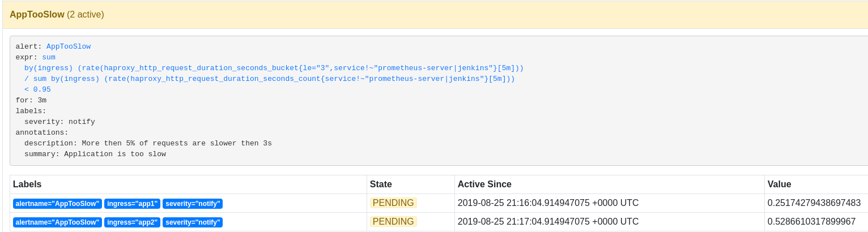Click alertname="AppTooSlow" badge in the app2 row
The image size is (868, 232).
coord(57,222)
